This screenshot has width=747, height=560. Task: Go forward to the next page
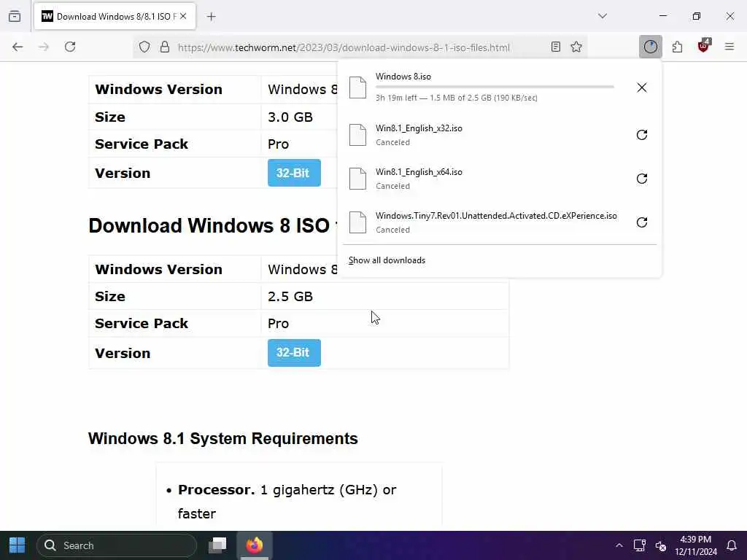coord(44,47)
